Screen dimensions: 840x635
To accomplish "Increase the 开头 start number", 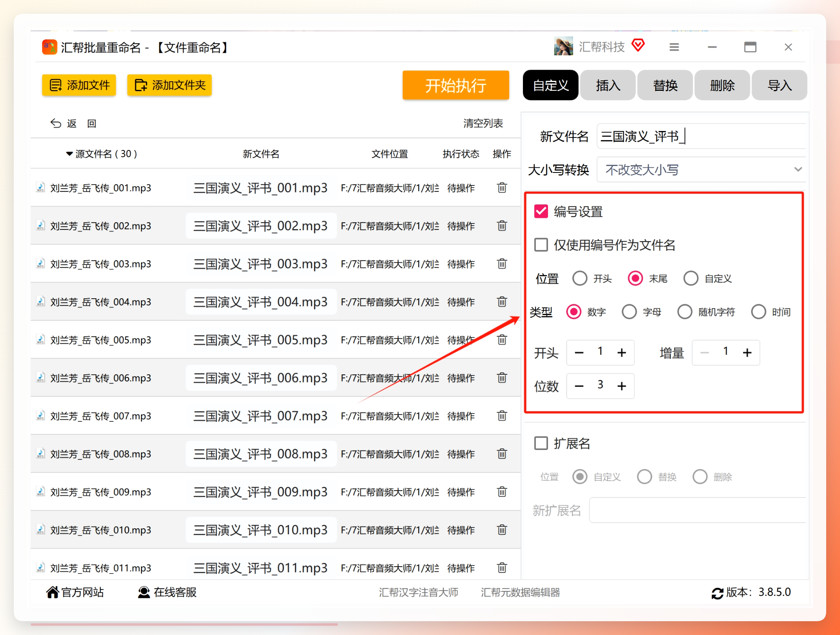I will [622, 353].
